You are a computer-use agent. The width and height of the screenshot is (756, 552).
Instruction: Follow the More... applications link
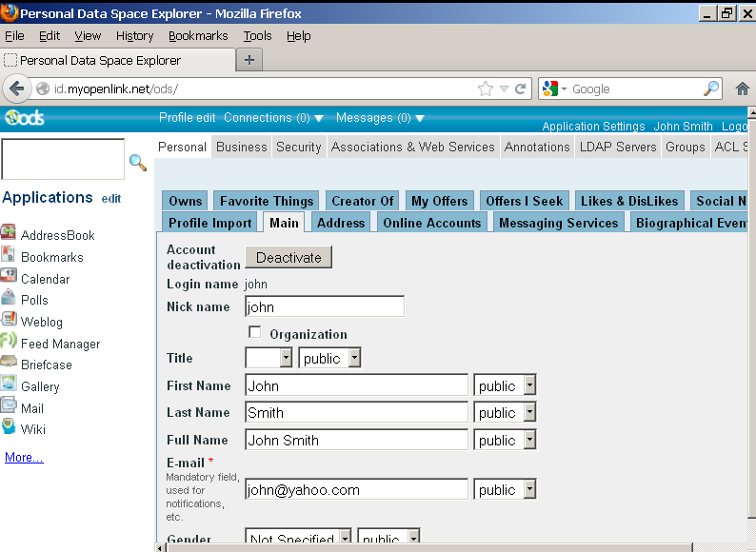[x=24, y=458]
